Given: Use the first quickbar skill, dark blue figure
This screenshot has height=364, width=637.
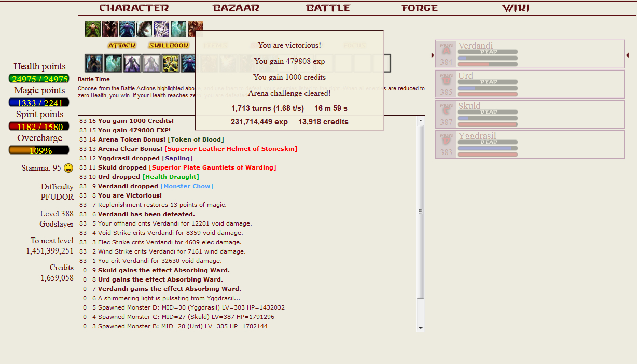Looking at the screenshot, I should (x=94, y=63).
